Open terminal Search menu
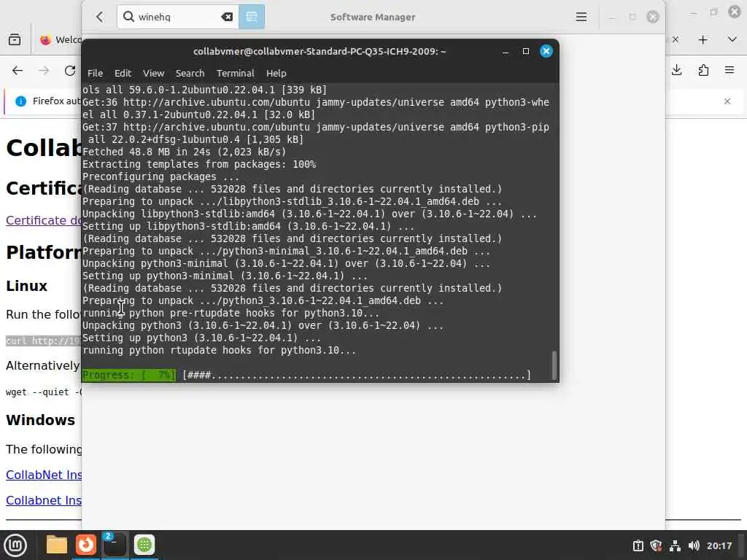Image resolution: width=747 pixels, height=560 pixels. click(x=190, y=74)
